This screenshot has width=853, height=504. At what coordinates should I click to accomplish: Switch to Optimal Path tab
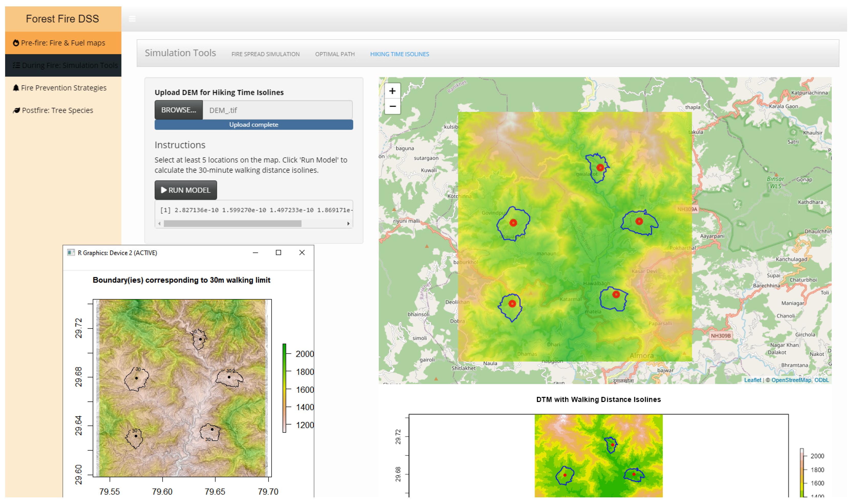pos(335,54)
